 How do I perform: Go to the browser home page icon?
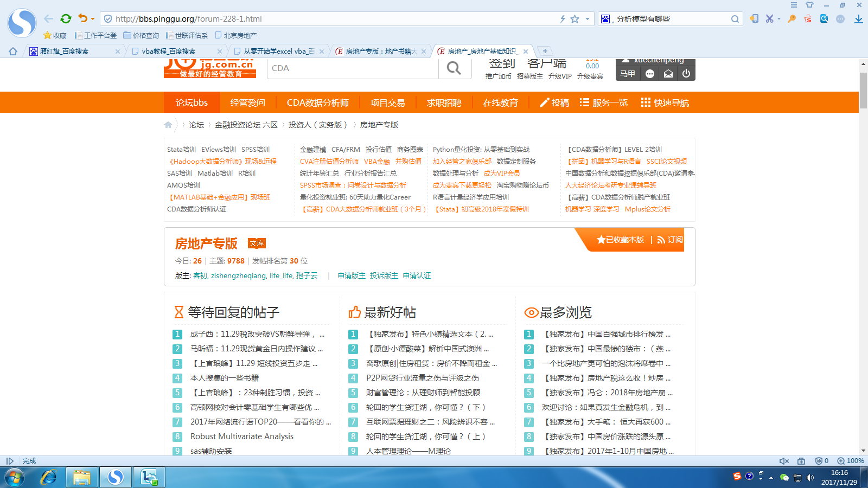point(13,52)
